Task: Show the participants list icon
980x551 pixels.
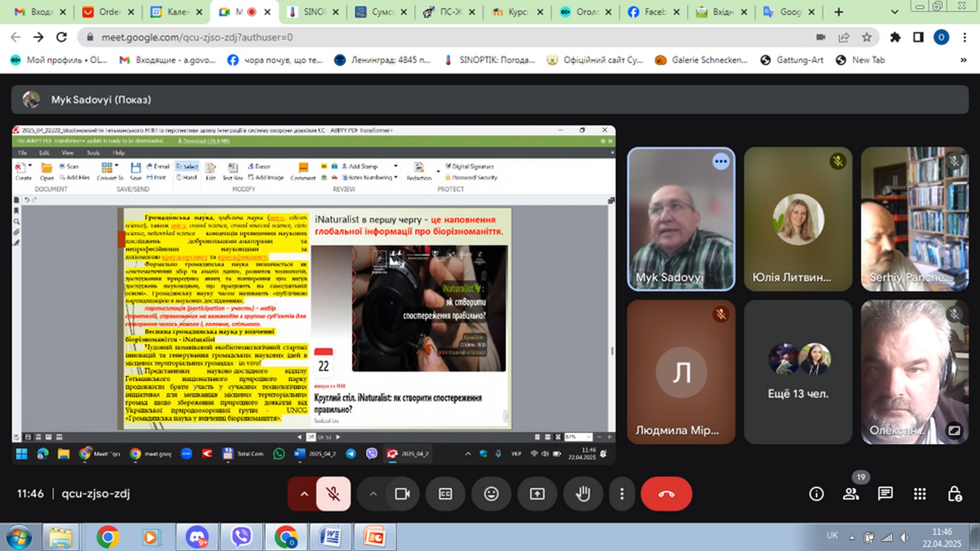Action: click(850, 494)
